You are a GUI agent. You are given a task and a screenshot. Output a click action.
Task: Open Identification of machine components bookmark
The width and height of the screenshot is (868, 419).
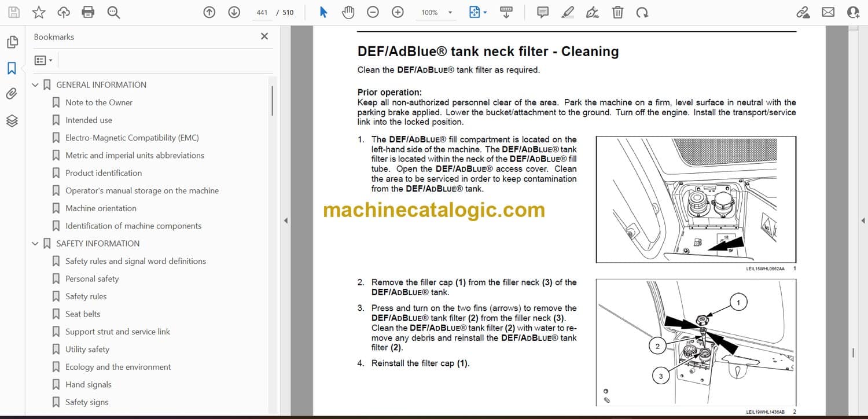[x=134, y=226]
